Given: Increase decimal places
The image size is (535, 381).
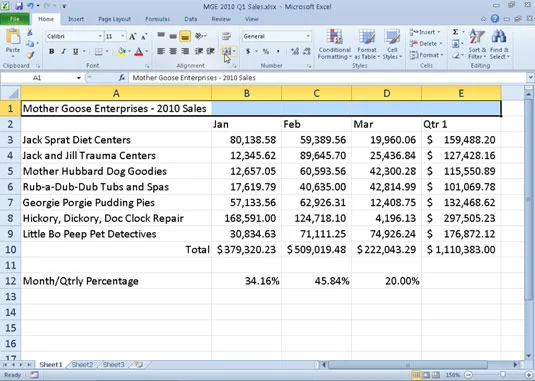Looking at the screenshot, I should coord(294,52).
